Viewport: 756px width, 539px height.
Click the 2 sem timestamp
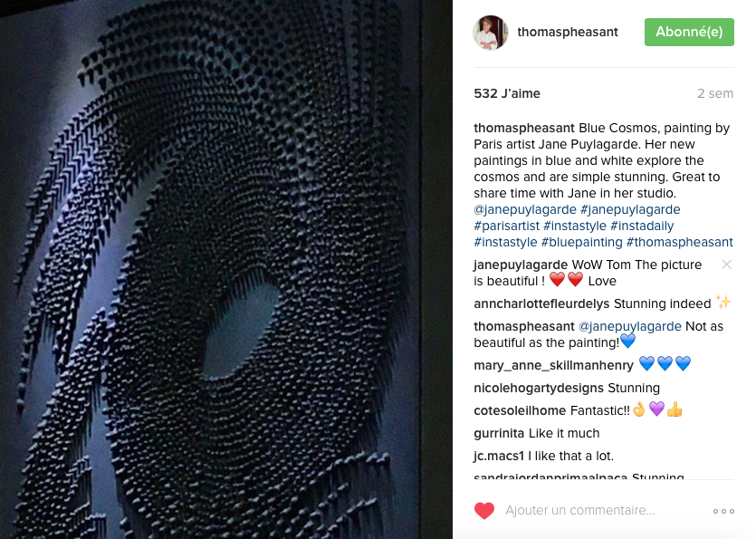715,93
